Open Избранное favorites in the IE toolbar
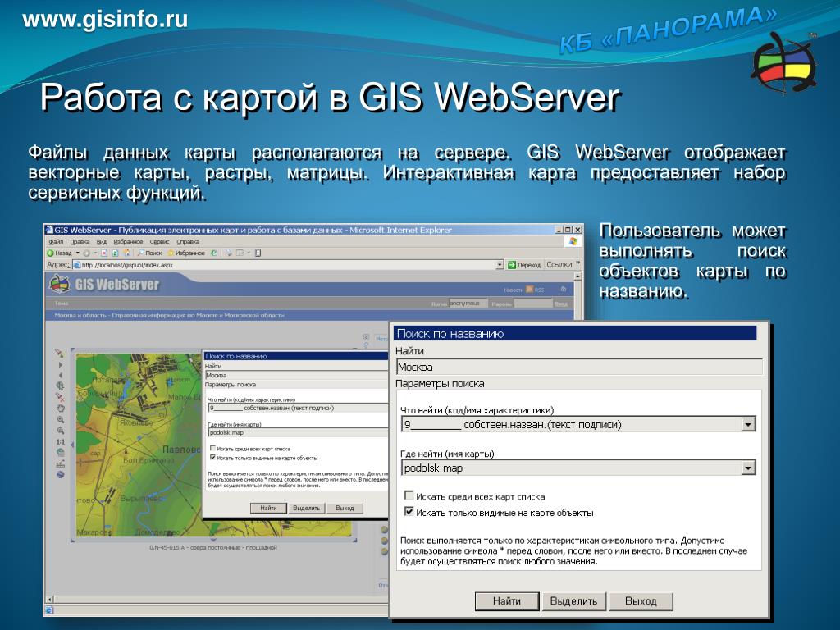The width and height of the screenshot is (840, 630). coord(186,253)
